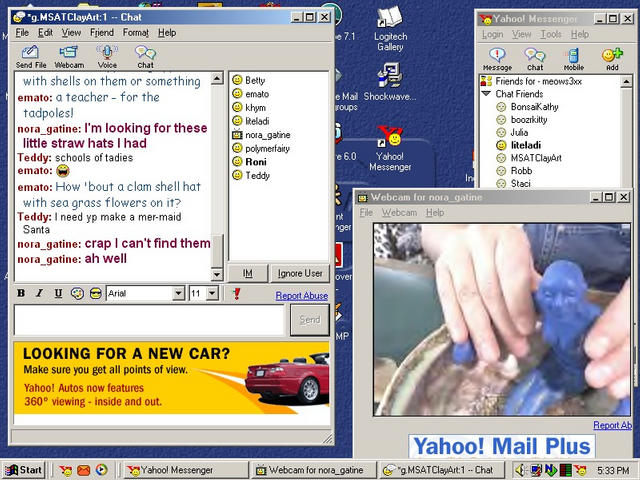The width and height of the screenshot is (640, 480).
Task: Select emato in chat user list
Action: [x=257, y=94]
